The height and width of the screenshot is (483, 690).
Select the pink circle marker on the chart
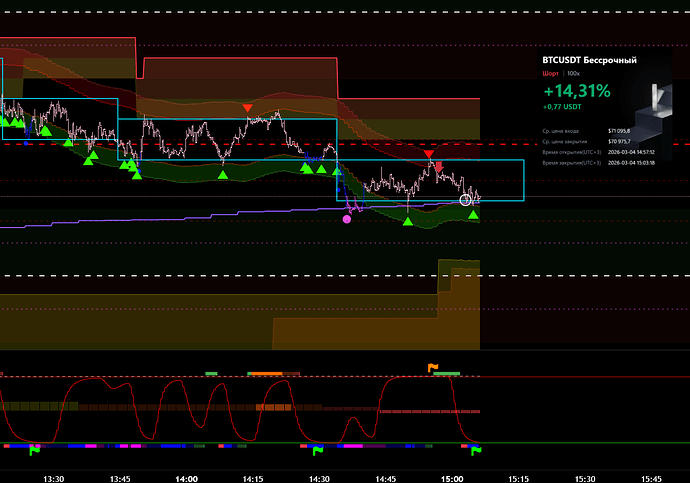347,218
